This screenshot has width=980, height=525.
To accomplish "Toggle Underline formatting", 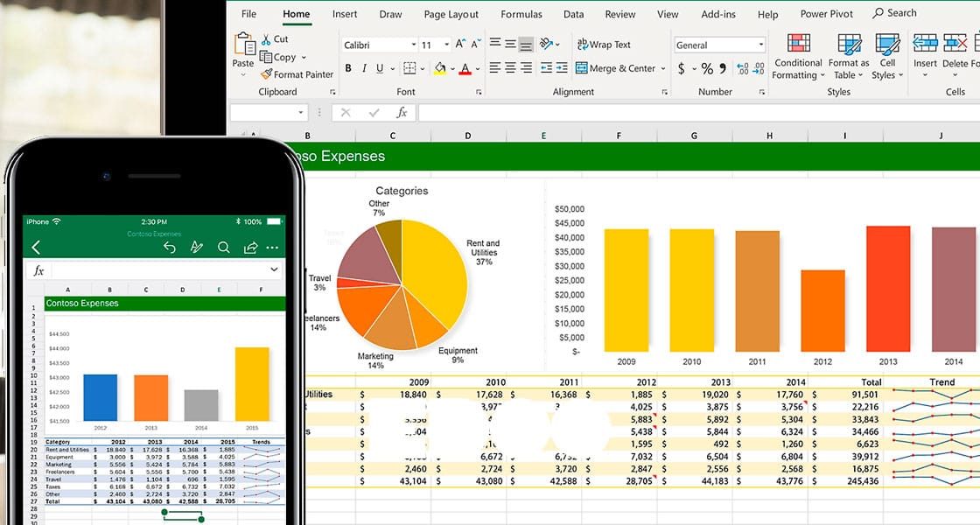I will click(x=380, y=68).
